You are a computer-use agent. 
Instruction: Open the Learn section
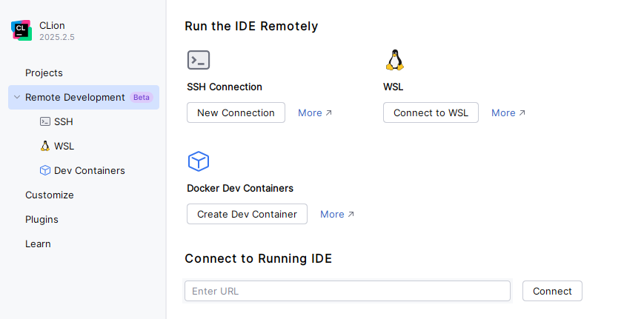coord(38,244)
